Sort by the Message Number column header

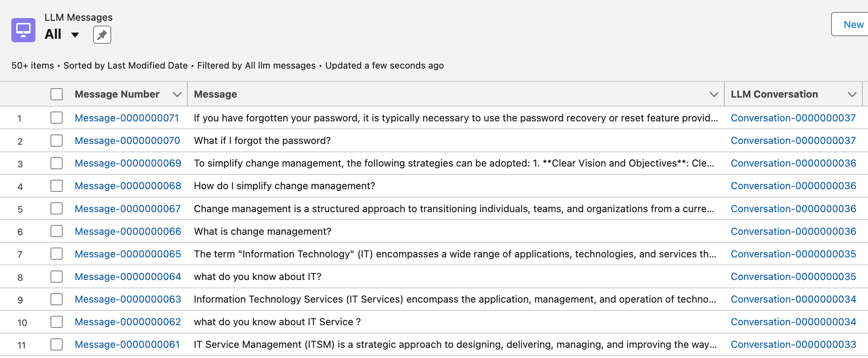117,94
